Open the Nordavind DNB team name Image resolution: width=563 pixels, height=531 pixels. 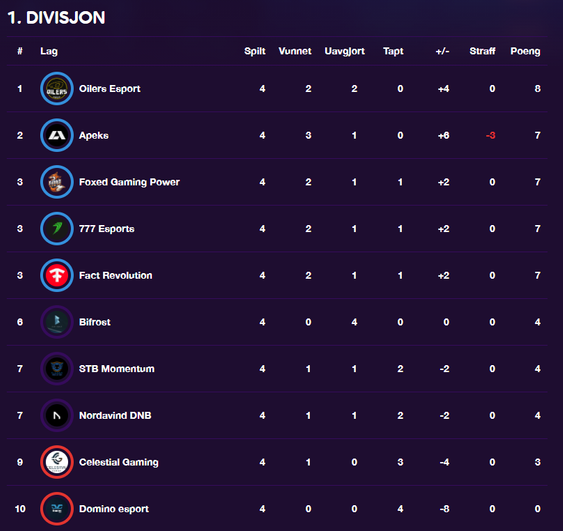(x=115, y=415)
